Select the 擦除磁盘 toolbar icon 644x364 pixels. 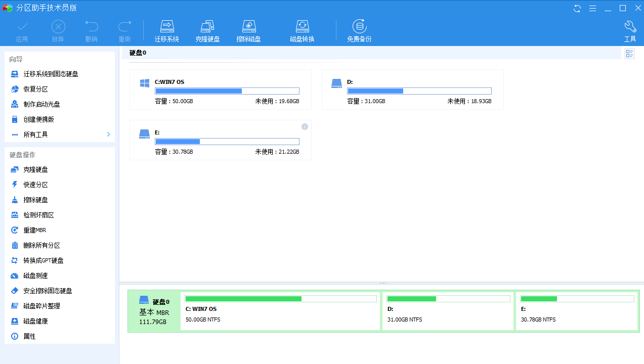248,27
